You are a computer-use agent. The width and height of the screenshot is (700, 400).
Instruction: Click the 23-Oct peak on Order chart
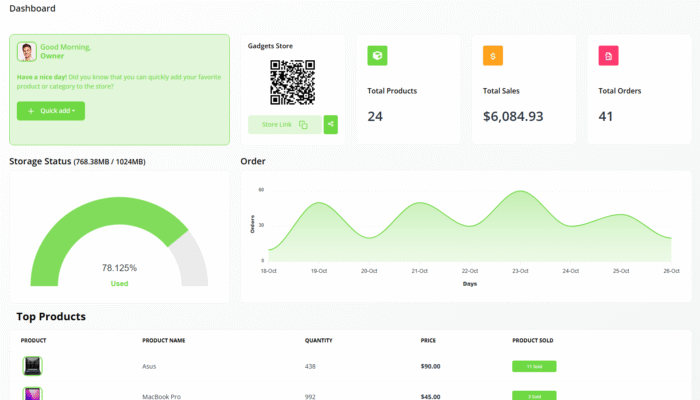click(520, 191)
